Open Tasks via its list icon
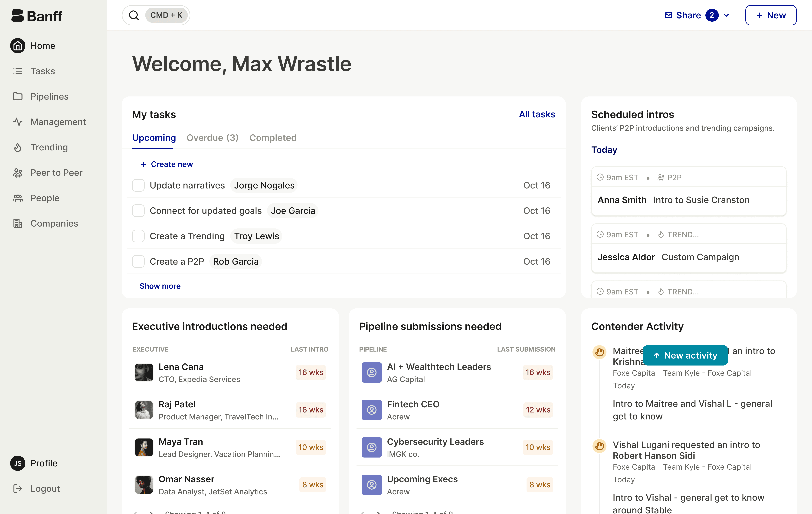This screenshot has width=812, height=514. 18,71
